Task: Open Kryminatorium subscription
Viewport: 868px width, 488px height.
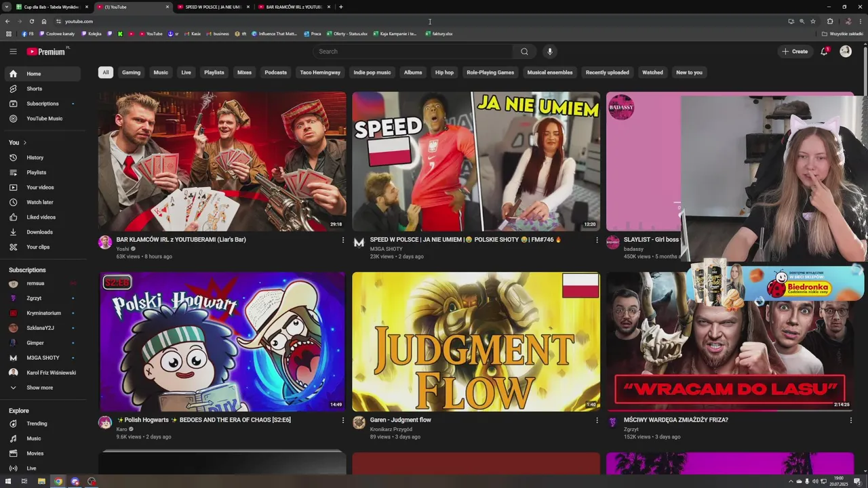Action: point(42,313)
